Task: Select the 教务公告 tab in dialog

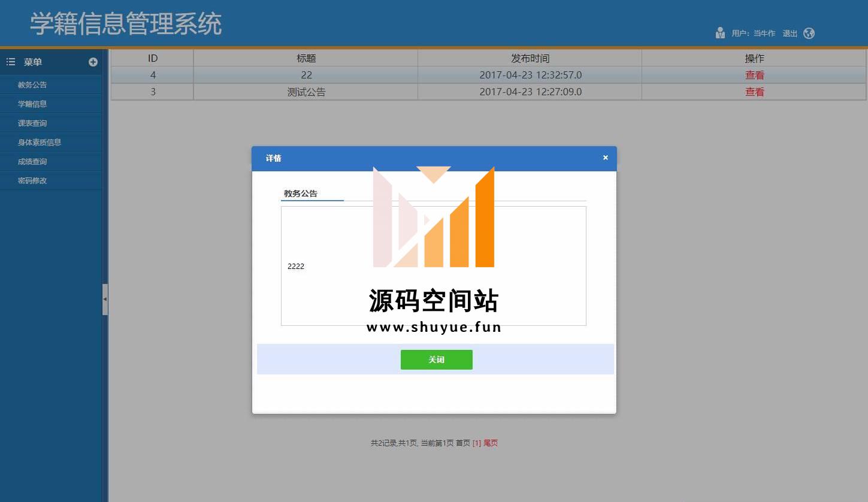Action: (301, 193)
